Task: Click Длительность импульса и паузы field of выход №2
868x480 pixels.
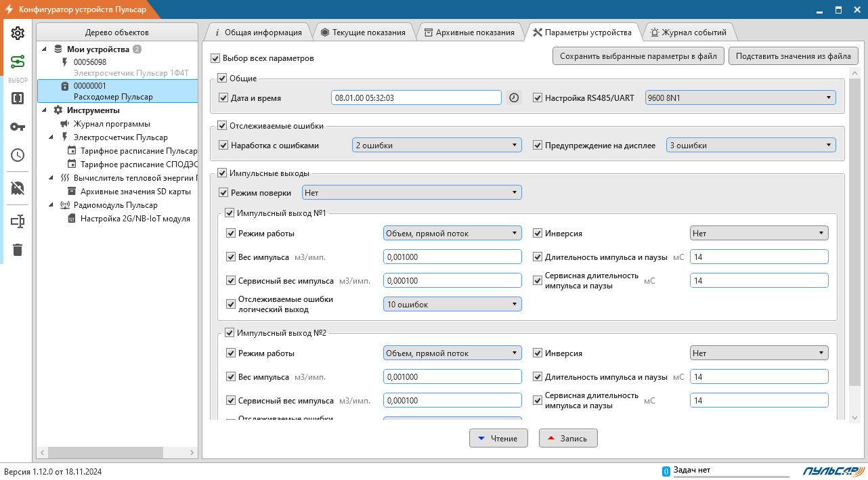Action: point(759,376)
